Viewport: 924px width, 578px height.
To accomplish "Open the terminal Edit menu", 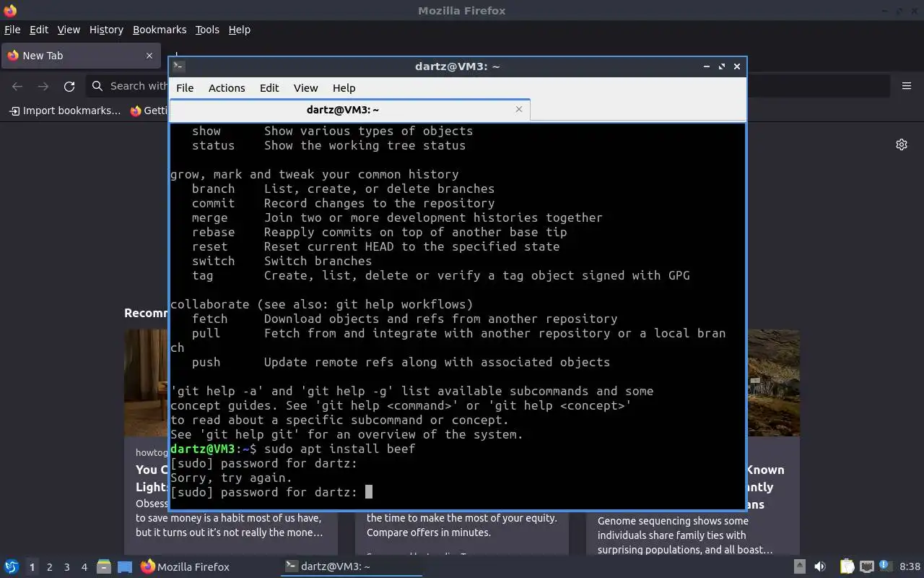I will (x=269, y=87).
